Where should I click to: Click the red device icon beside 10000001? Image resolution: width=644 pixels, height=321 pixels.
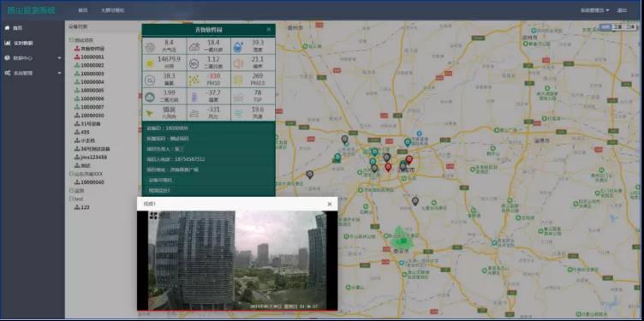77,57
